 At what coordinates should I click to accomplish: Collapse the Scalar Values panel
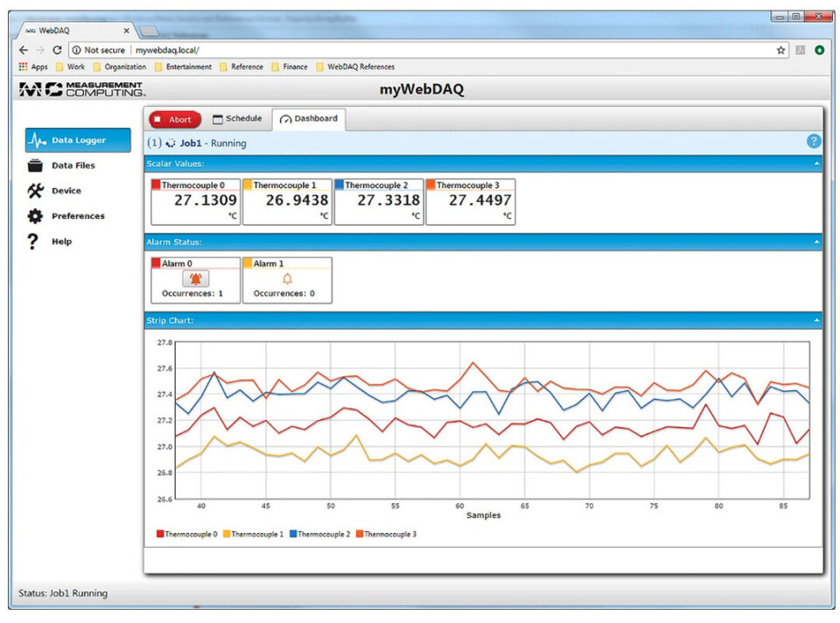(x=815, y=164)
